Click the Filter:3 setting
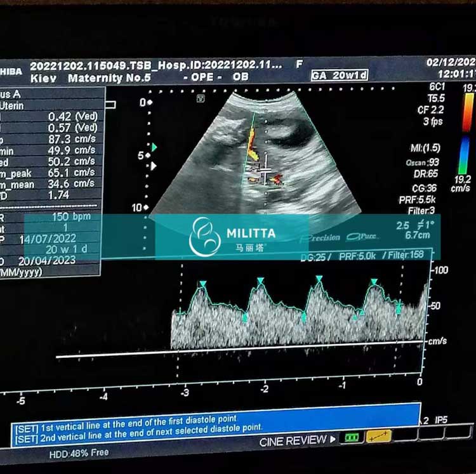476x474 pixels. [x=421, y=210]
